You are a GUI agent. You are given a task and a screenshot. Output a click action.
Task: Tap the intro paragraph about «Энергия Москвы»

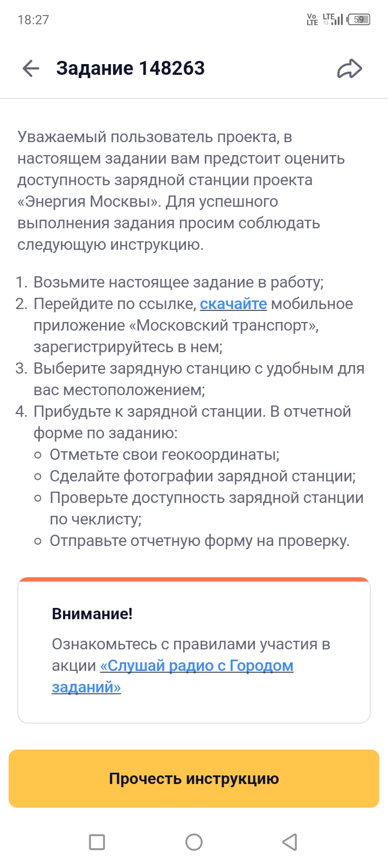pos(181,191)
